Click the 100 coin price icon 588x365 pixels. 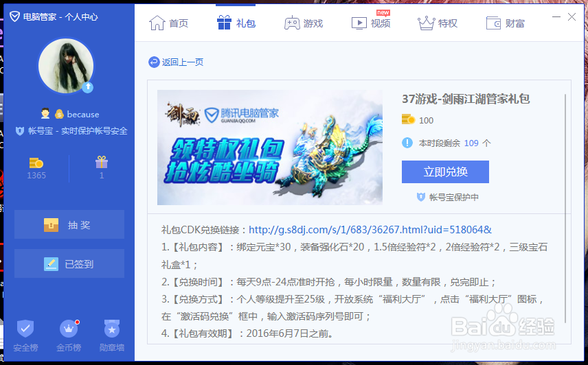409,119
